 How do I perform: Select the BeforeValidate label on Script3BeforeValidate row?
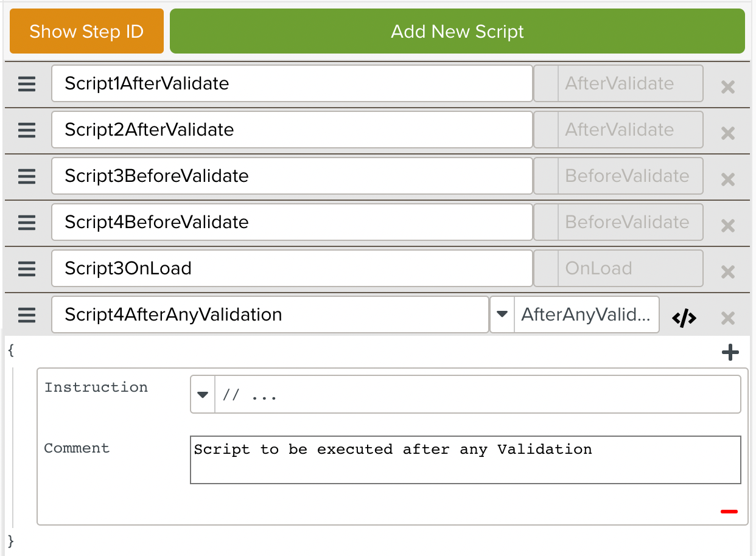[x=628, y=176]
